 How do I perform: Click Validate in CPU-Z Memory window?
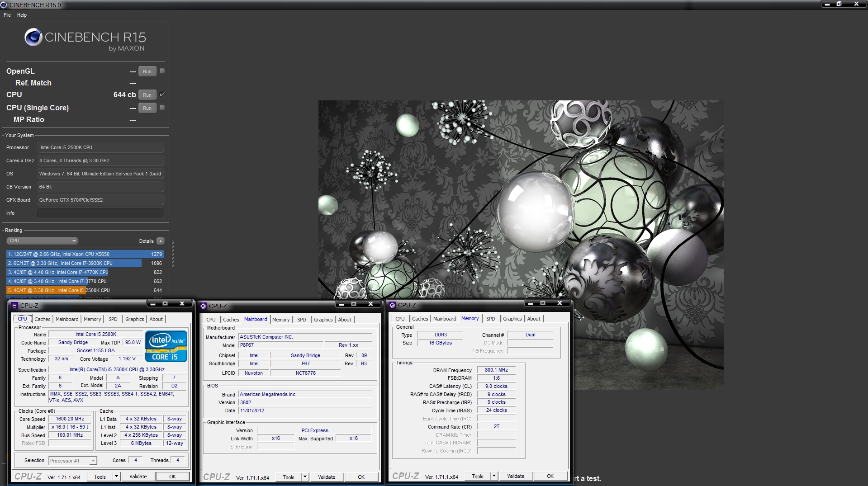point(516,476)
